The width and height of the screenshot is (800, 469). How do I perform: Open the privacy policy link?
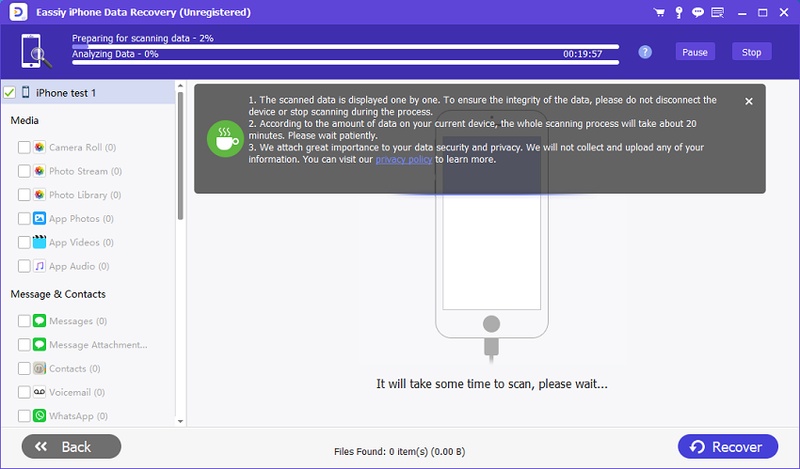coord(404,159)
